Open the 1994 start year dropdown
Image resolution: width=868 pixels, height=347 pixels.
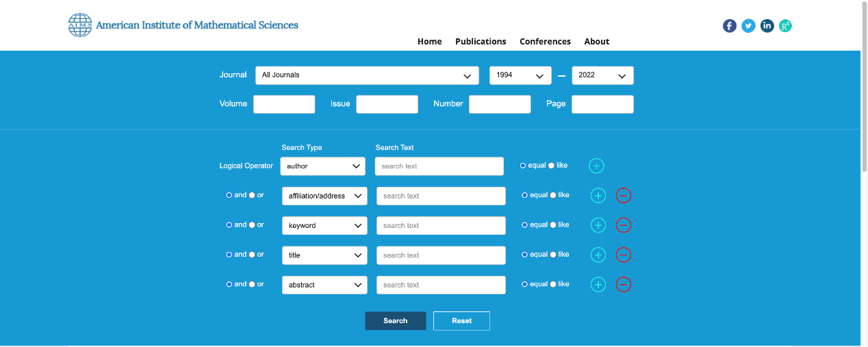click(520, 75)
